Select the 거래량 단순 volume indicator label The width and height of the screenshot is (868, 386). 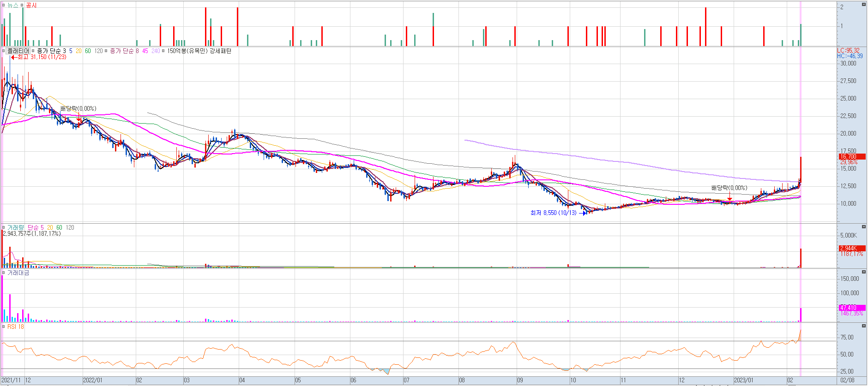[x=41, y=227]
